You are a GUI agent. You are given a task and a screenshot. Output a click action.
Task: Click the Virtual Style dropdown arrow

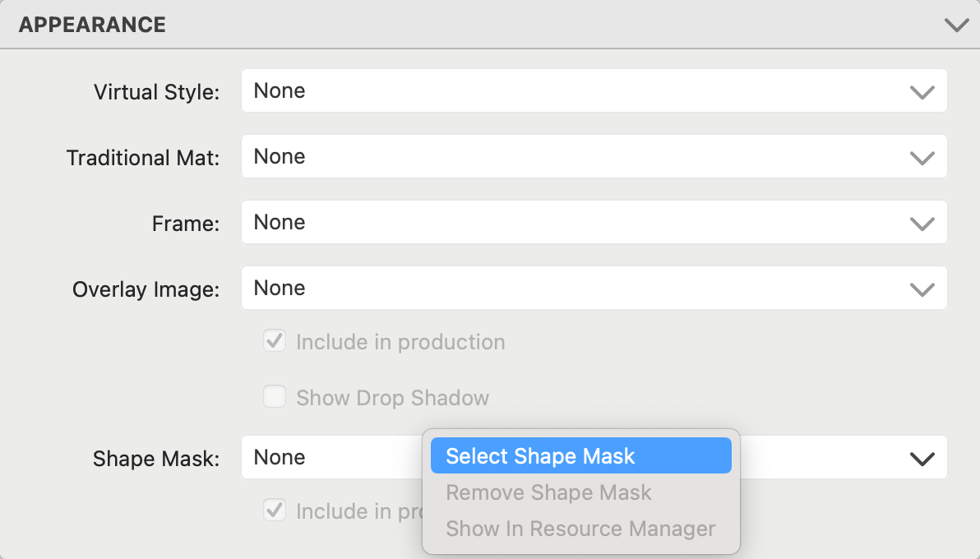point(922,91)
